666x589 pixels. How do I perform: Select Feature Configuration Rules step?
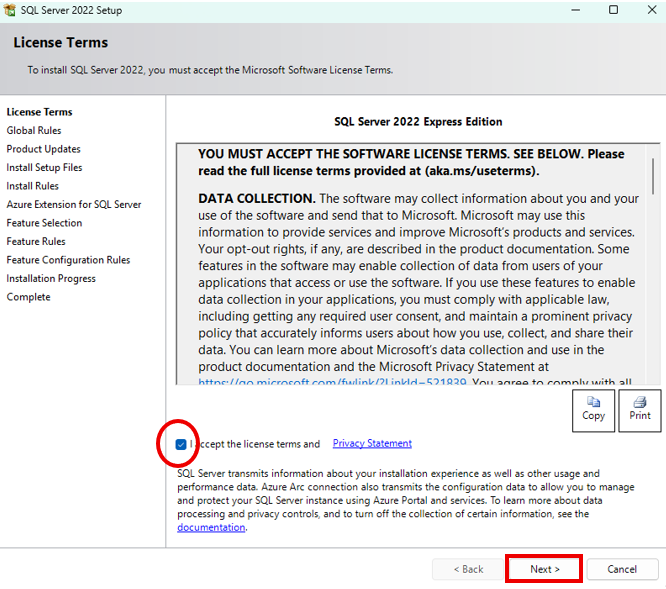pyautogui.click(x=68, y=260)
